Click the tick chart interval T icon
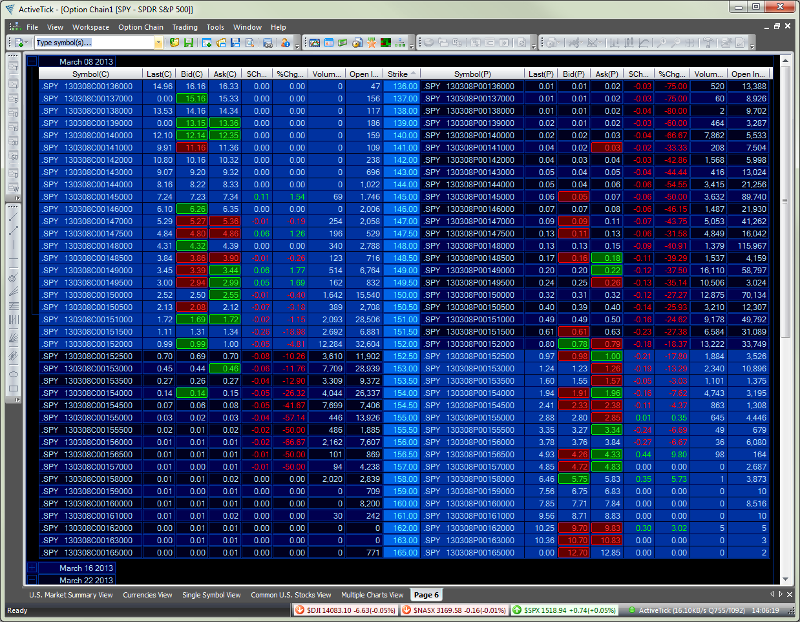800x622 pixels. click(13, 67)
